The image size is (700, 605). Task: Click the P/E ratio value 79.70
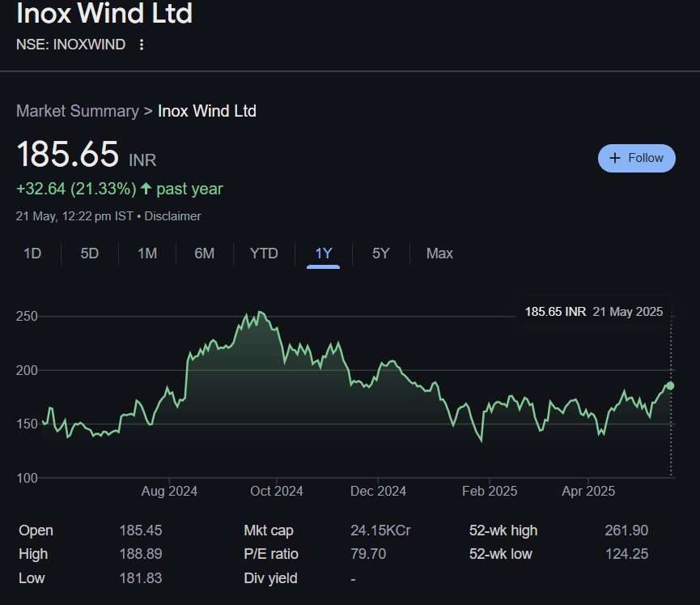tap(368, 554)
